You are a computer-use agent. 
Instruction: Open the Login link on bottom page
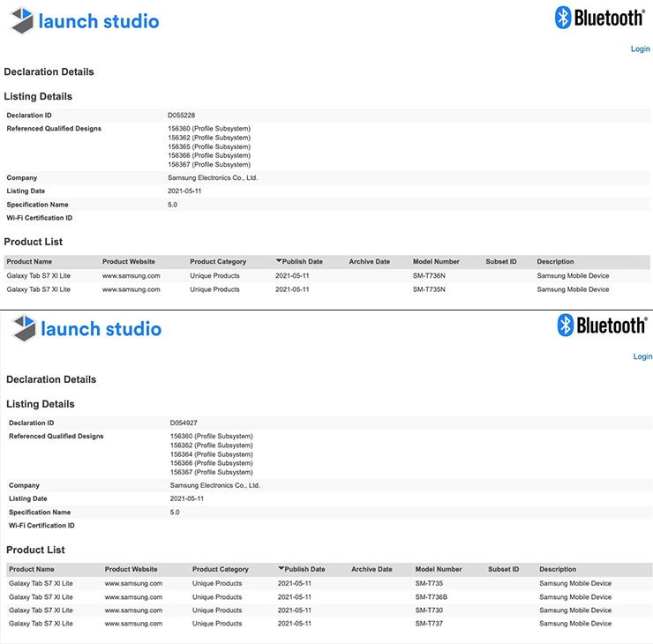(642, 356)
